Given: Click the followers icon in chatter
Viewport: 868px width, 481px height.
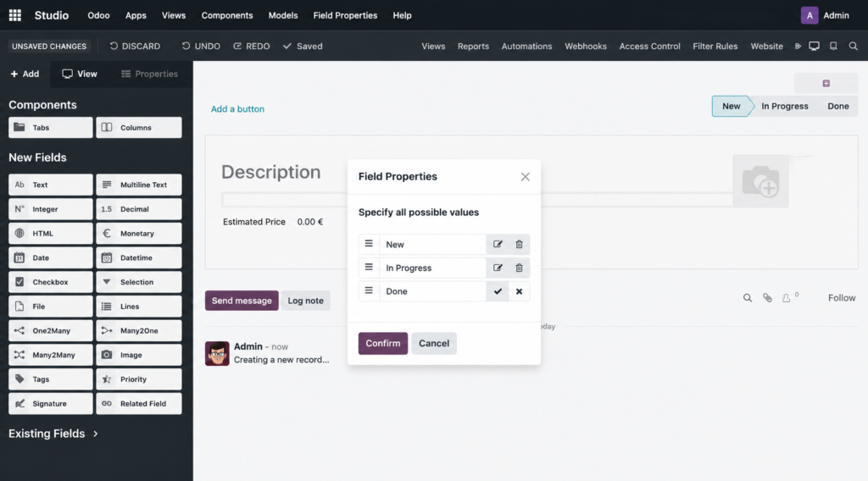Looking at the screenshot, I should coord(786,298).
